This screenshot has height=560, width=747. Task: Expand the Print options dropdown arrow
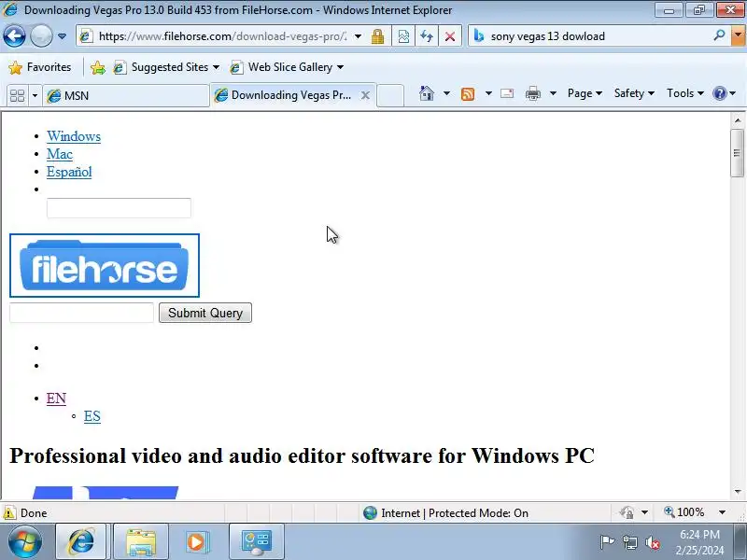(553, 93)
